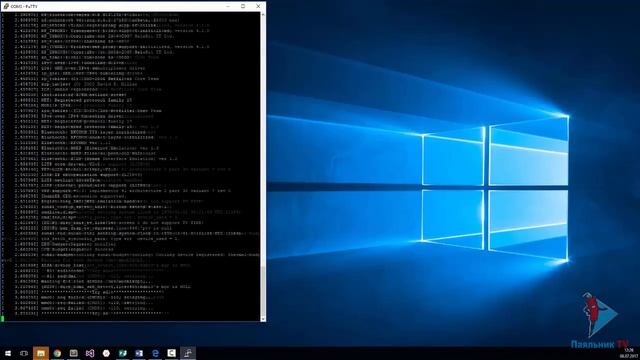Open Visual Studio from the taskbar
The height and width of the screenshot is (360, 640).
[x=90, y=353]
